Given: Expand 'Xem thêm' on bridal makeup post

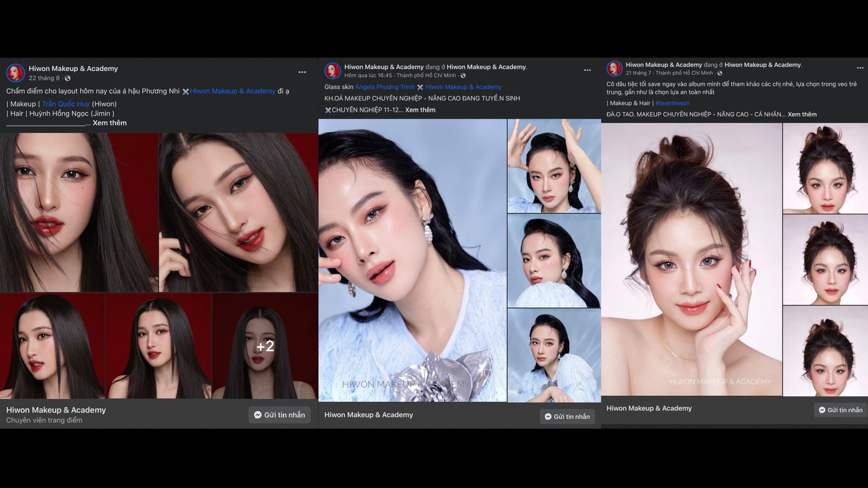Looking at the screenshot, I should tap(802, 115).
